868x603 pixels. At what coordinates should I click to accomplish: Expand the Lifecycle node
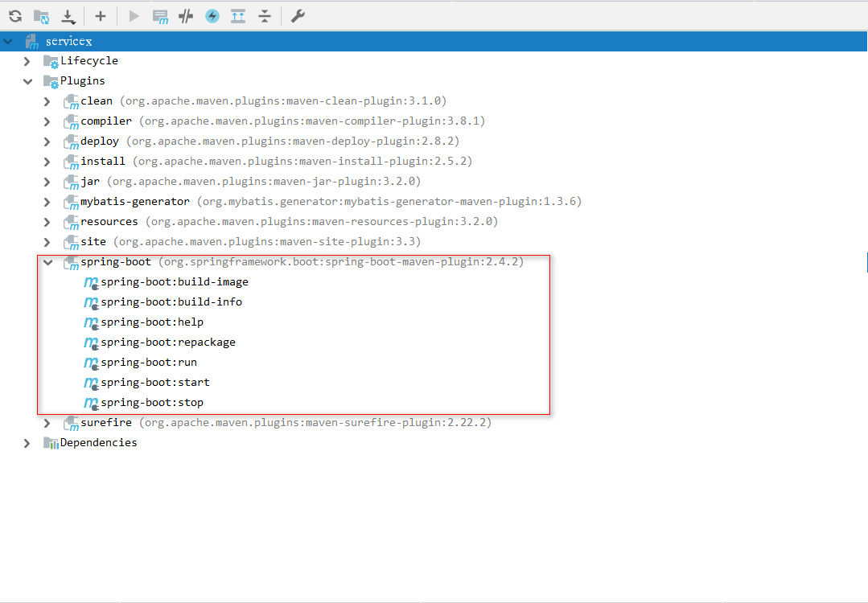point(27,61)
